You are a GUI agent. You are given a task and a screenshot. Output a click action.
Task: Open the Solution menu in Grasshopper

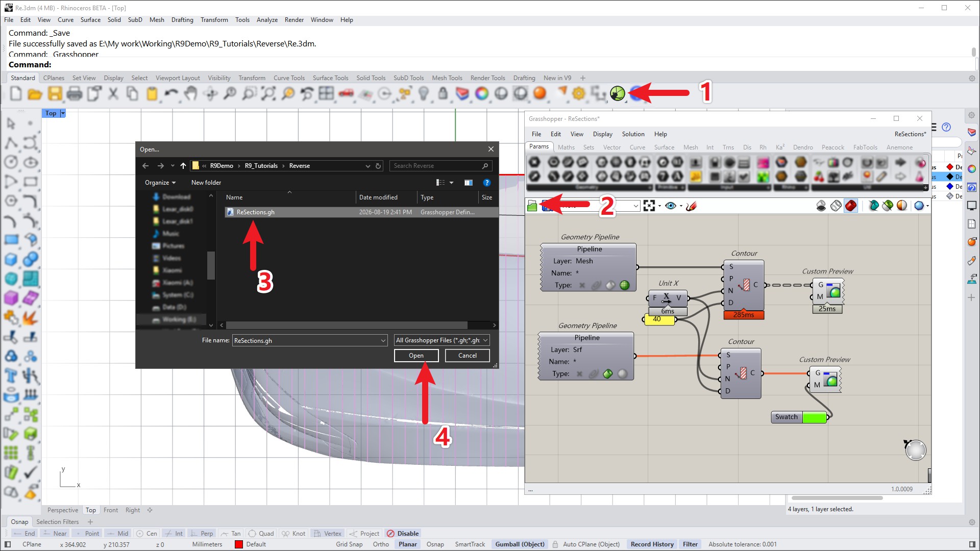pos(633,134)
